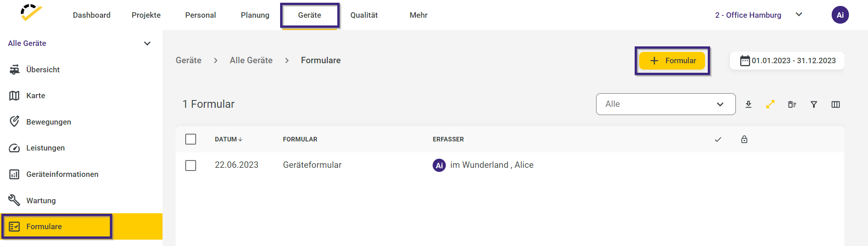This screenshot has height=246, width=868.
Task: Open the Planung menu tab
Action: click(x=255, y=15)
